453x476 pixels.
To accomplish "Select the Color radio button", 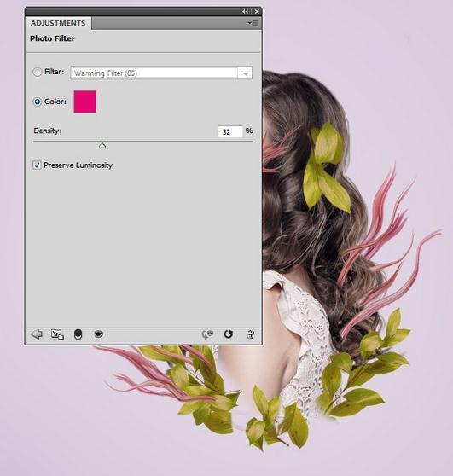I will pos(37,102).
